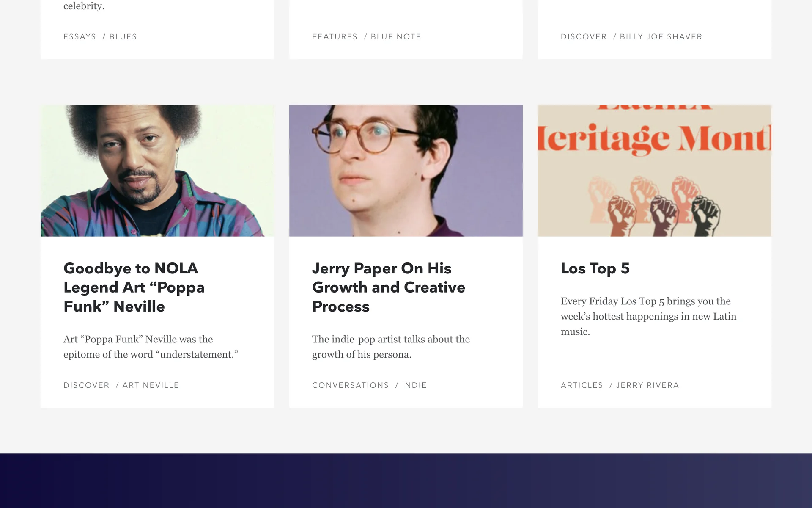This screenshot has height=508, width=812.
Task: Open the Jerry Paper photo thumbnail
Action: [x=406, y=171]
